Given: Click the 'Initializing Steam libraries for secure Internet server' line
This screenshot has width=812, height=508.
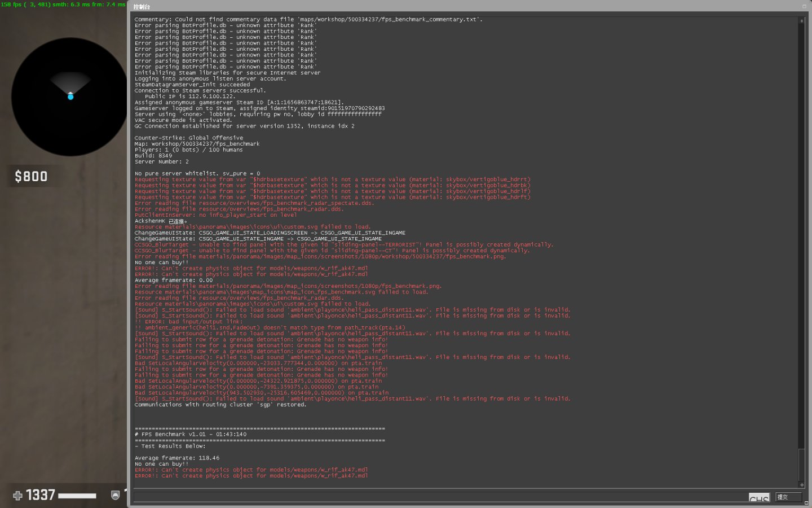Looking at the screenshot, I should [x=227, y=73].
